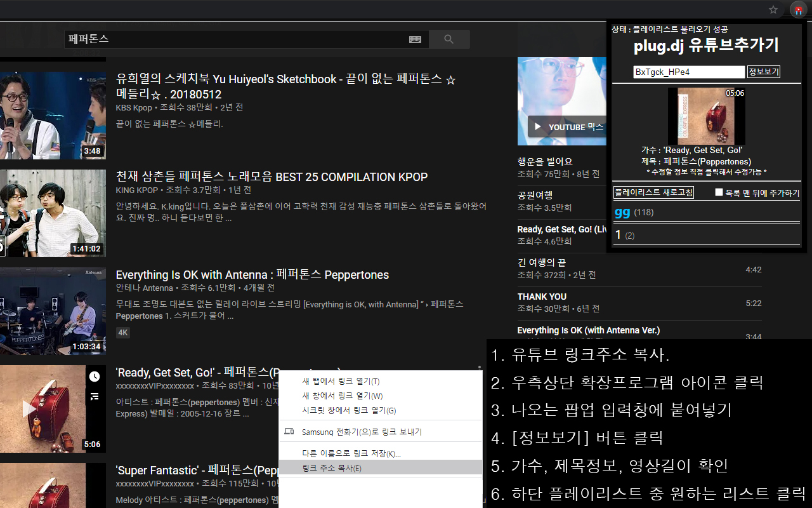Image resolution: width=812 pixels, height=508 pixels.
Task: Click the YouTube search magnifier button
Action: [x=449, y=39]
